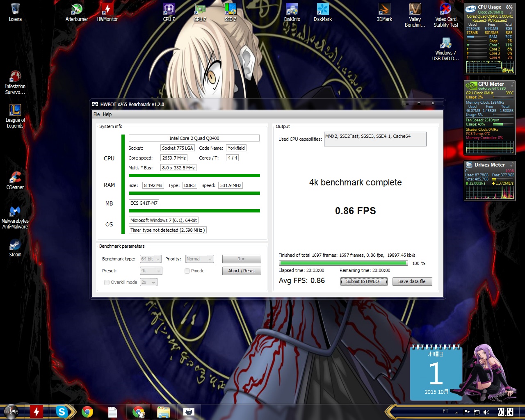Launch League of Legends shortcut
This screenshot has height=420, width=525.
pos(15,116)
